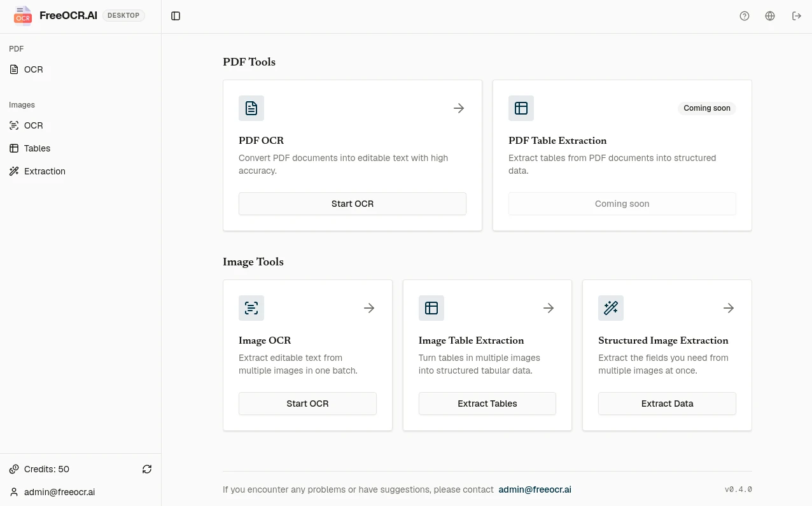Viewport: 812px width, 506px height.
Task: Click the disabled Coming soon button
Action: [622, 204]
